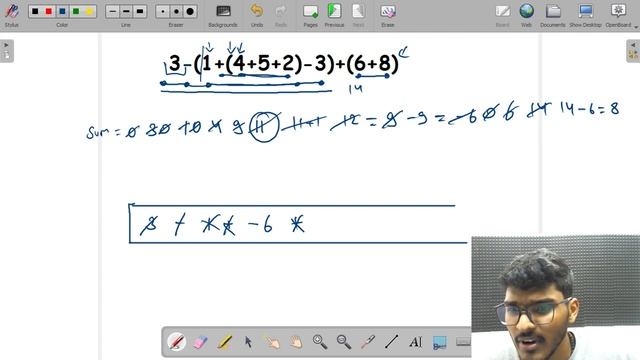Screen dimensions: 640x360
Task: Choose the medium line width
Action: click(x=126, y=11)
